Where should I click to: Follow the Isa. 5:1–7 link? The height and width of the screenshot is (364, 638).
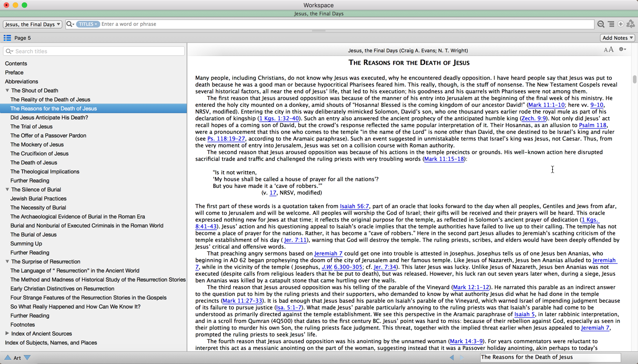pyautogui.click(x=289, y=308)
